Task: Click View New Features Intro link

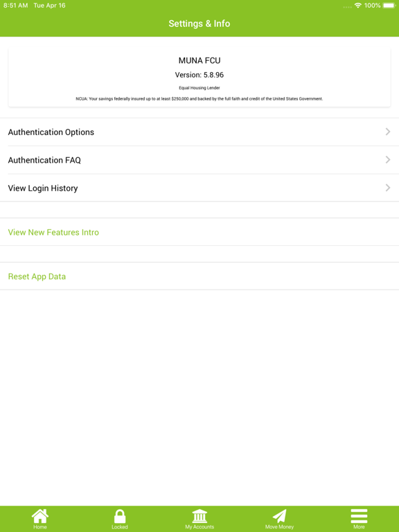Action: (x=53, y=233)
